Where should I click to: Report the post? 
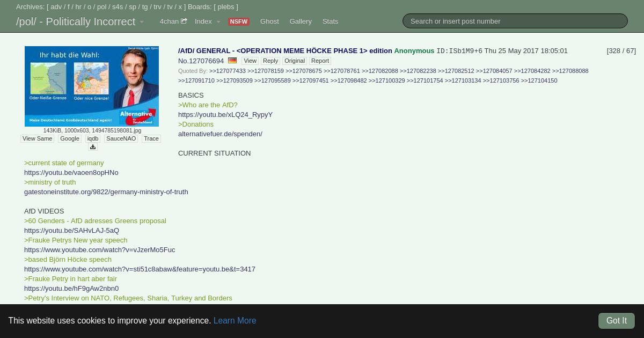click(320, 61)
